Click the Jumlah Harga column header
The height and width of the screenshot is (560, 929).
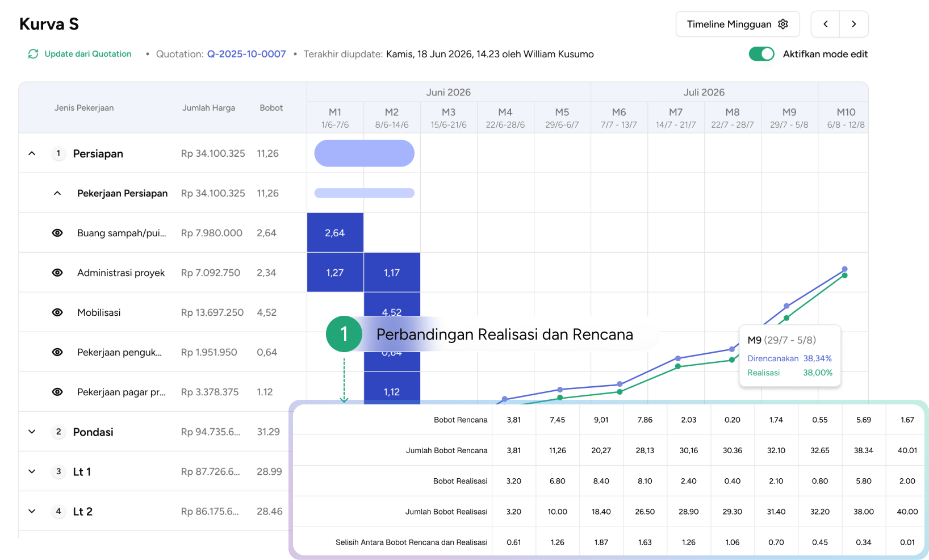click(208, 108)
